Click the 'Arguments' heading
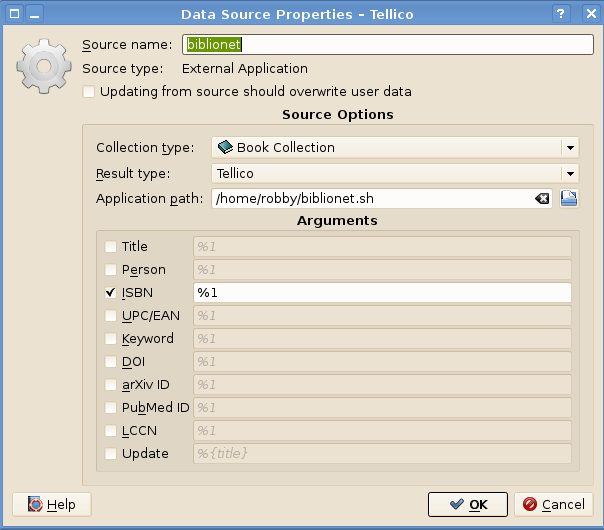604x530 pixels. point(337,221)
